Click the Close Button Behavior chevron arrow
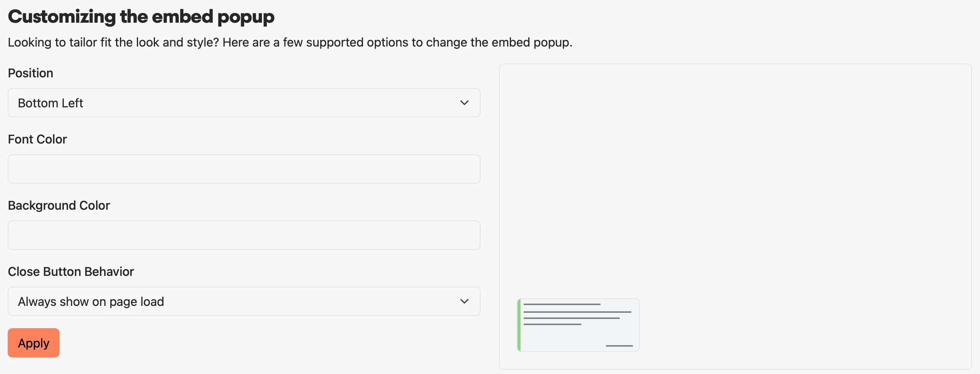Viewport: 980px width, 374px height. [x=464, y=301]
